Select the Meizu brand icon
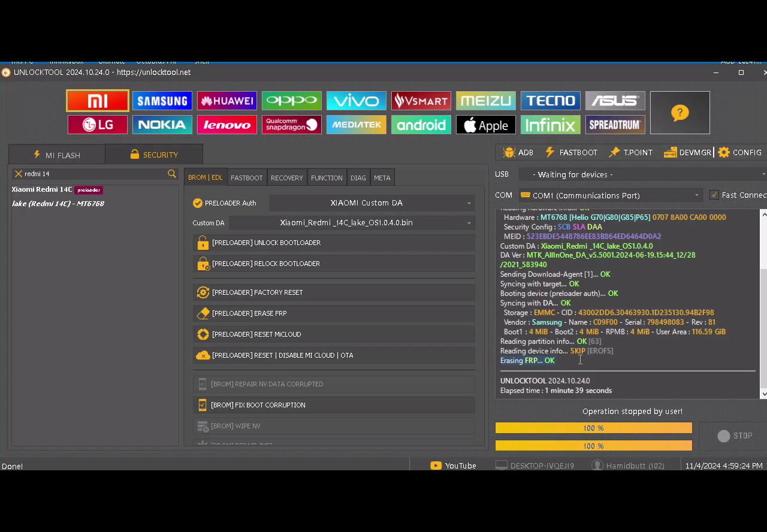The image size is (767, 532). pyautogui.click(x=486, y=101)
